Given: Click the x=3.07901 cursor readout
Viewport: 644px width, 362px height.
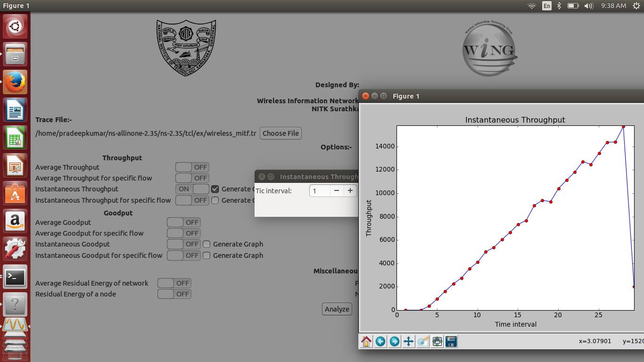Looking at the screenshot, I should point(595,341).
